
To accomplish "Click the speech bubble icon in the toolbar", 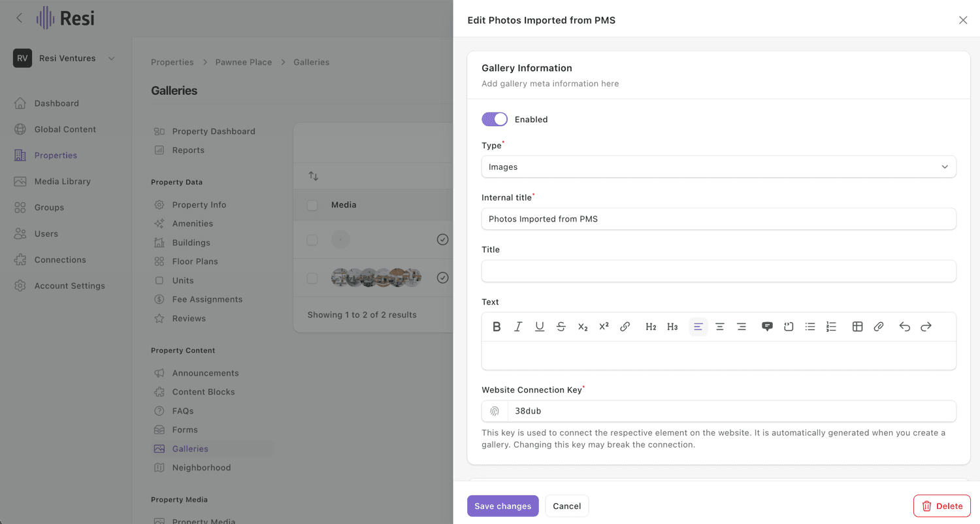I will pyautogui.click(x=768, y=327).
